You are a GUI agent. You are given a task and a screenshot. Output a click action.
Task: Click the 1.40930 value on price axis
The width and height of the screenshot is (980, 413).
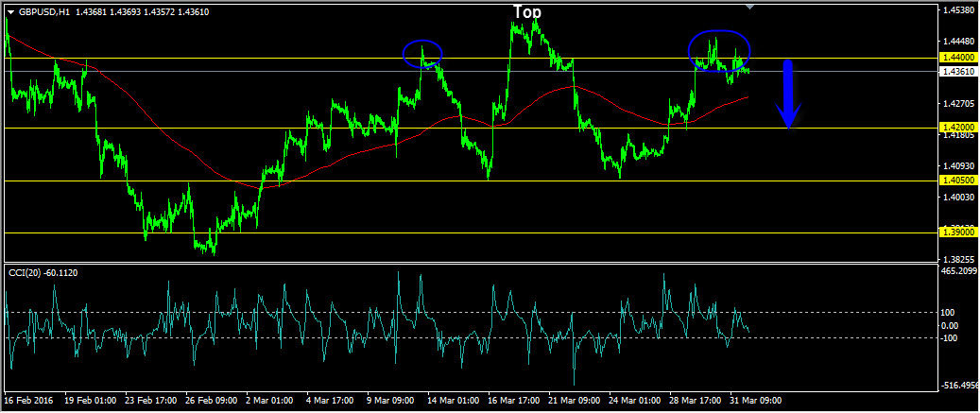click(x=959, y=165)
